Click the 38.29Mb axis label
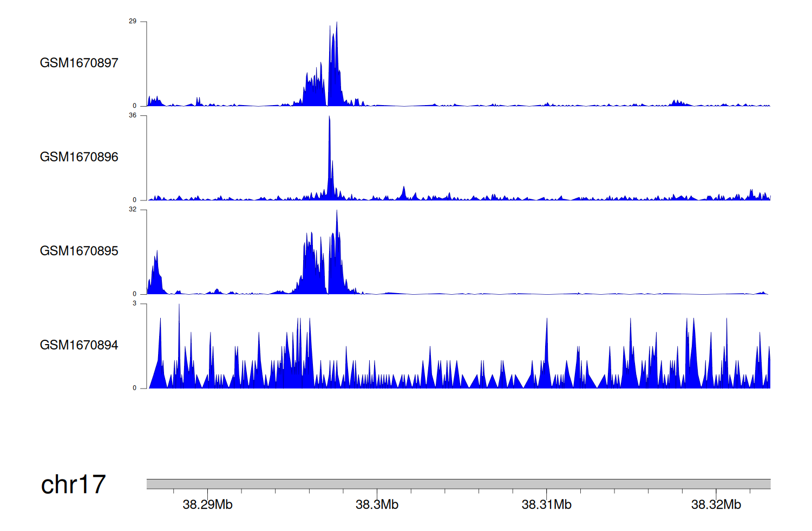Viewport: 812px width, 531px height. [207, 505]
